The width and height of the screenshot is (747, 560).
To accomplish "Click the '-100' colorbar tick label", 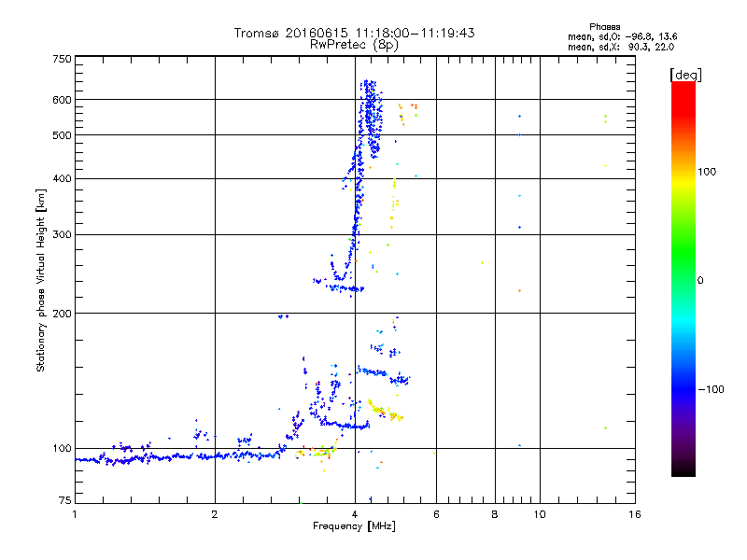I will pyautogui.click(x=711, y=389).
